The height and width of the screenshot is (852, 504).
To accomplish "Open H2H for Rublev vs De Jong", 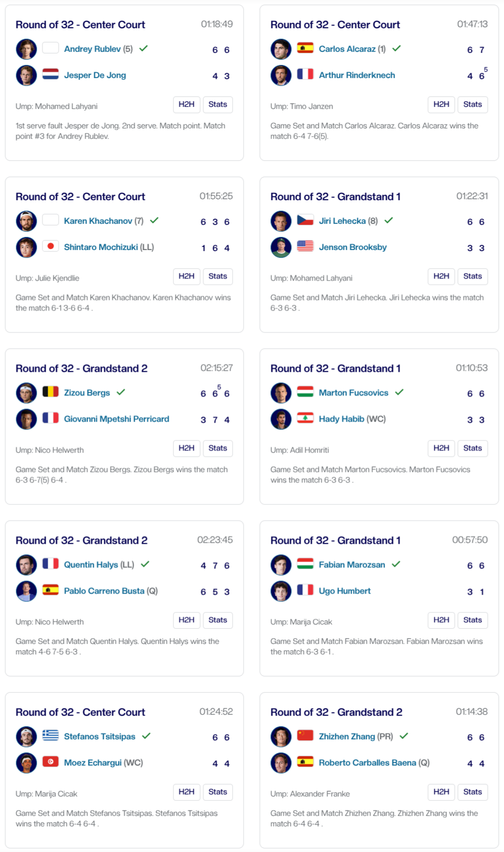I will pos(186,104).
